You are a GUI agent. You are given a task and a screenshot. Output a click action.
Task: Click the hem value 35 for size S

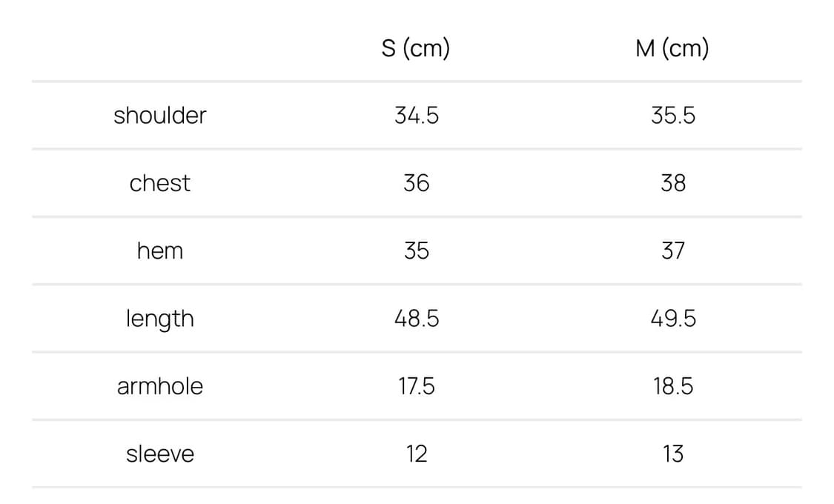pos(417,251)
